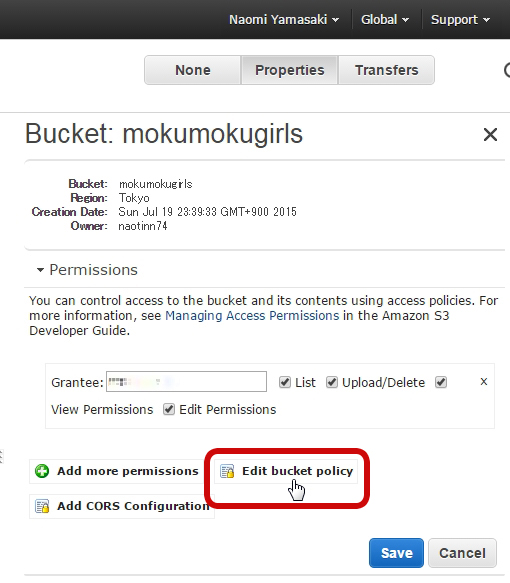Open the Managing Access Permissions link
Image resolution: width=510 pixels, height=583 pixels.
(x=252, y=316)
